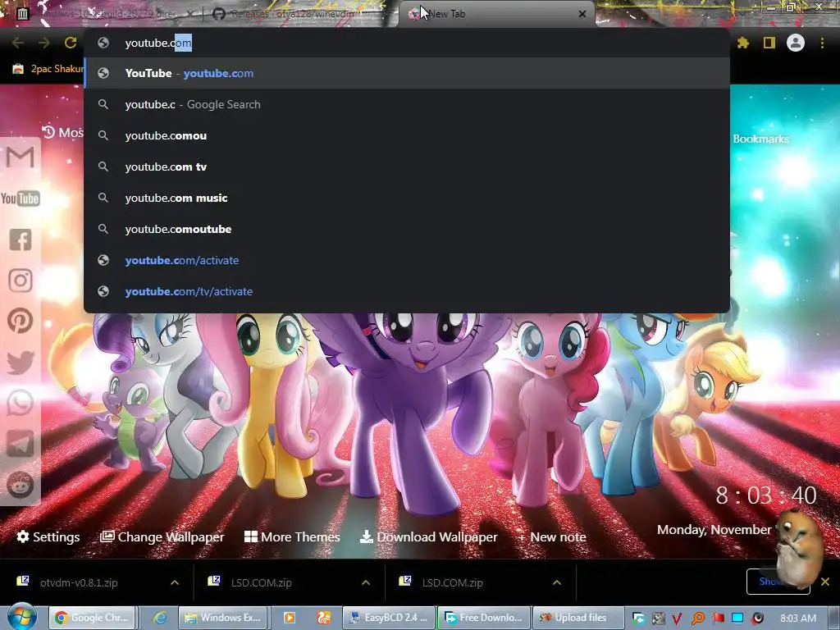
Task: Switch to EasyBCD 2.4 taskbar button
Action: [390, 618]
